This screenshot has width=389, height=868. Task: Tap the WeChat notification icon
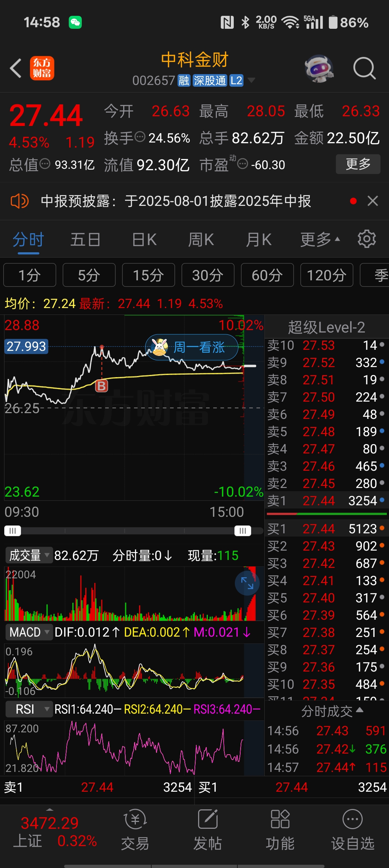click(75, 22)
